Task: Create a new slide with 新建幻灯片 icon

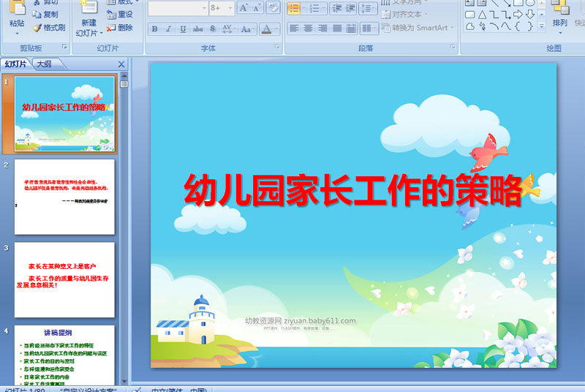Action: pos(88,18)
